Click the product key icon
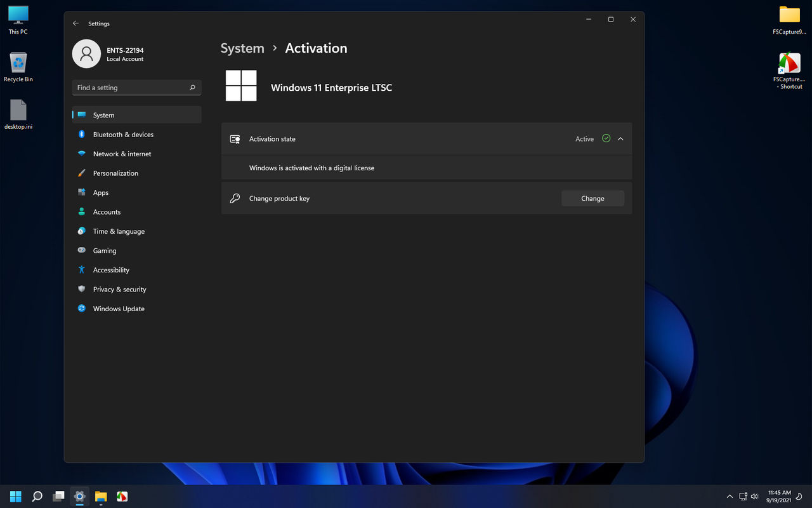812x508 pixels. coord(235,199)
